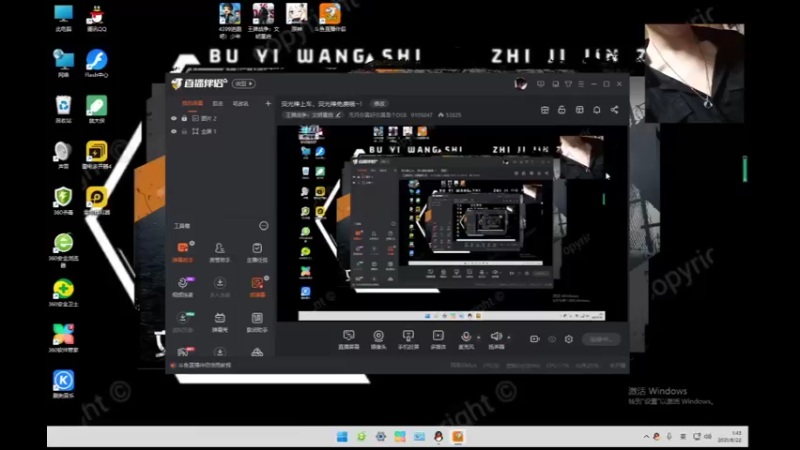Open the gift-box icon in the top-right toolbar
The height and width of the screenshot is (450, 800).
click(545, 110)
